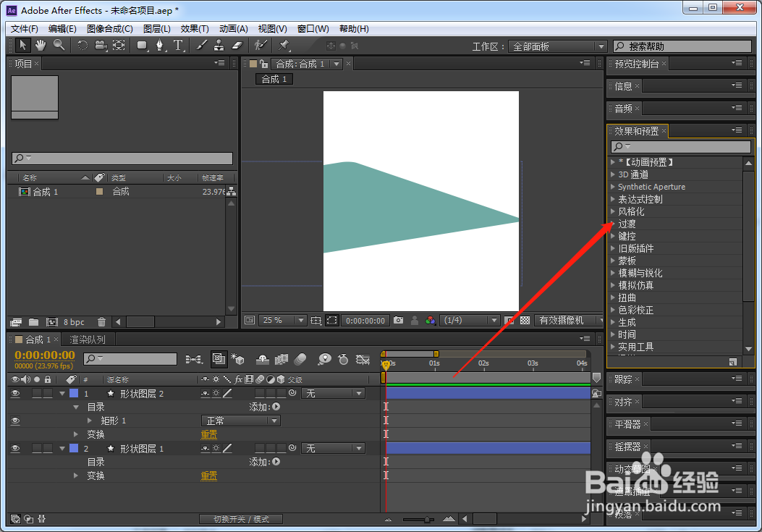Image resolution: width=762 pixels, height=532 pixels.
Task: Open the 窗口(W) menu
Action: (313, 29)
